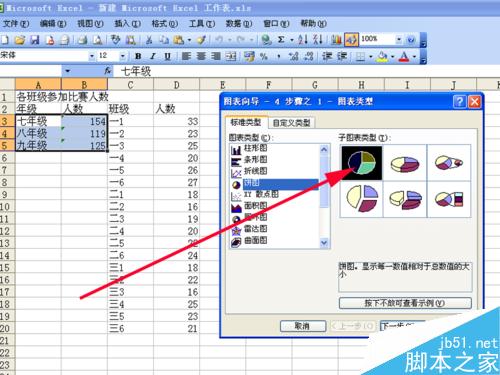Toggle Bold formatting
This screenshot has width=500, height=375.
click(x=138, y=56)
